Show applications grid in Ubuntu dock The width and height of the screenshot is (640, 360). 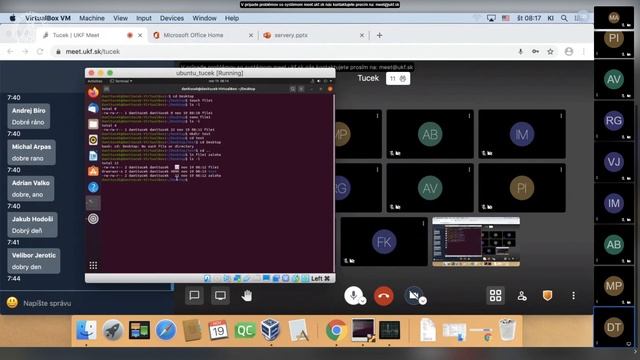pos(93,266)
